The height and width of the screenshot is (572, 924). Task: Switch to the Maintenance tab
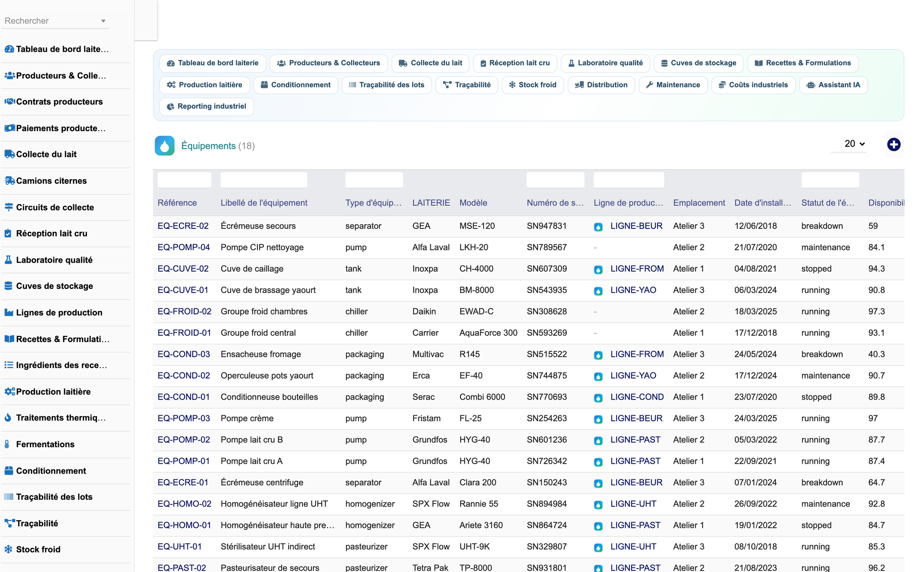(673, 85)
